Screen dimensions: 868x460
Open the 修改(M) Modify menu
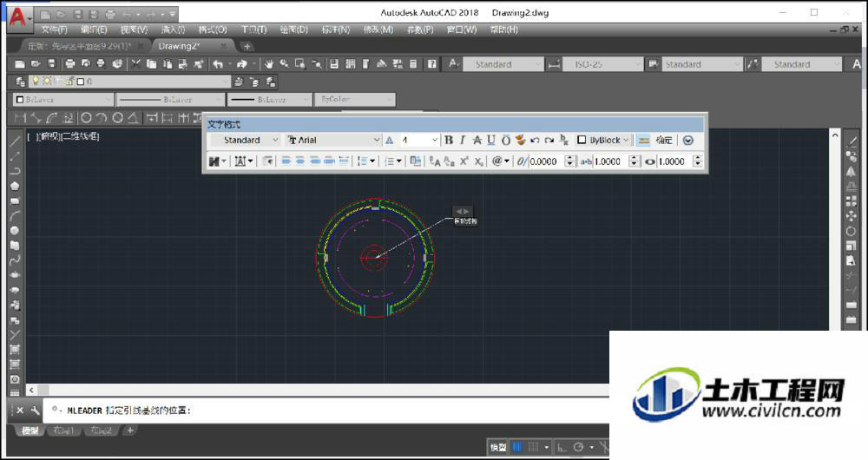[x=378, y=30]
